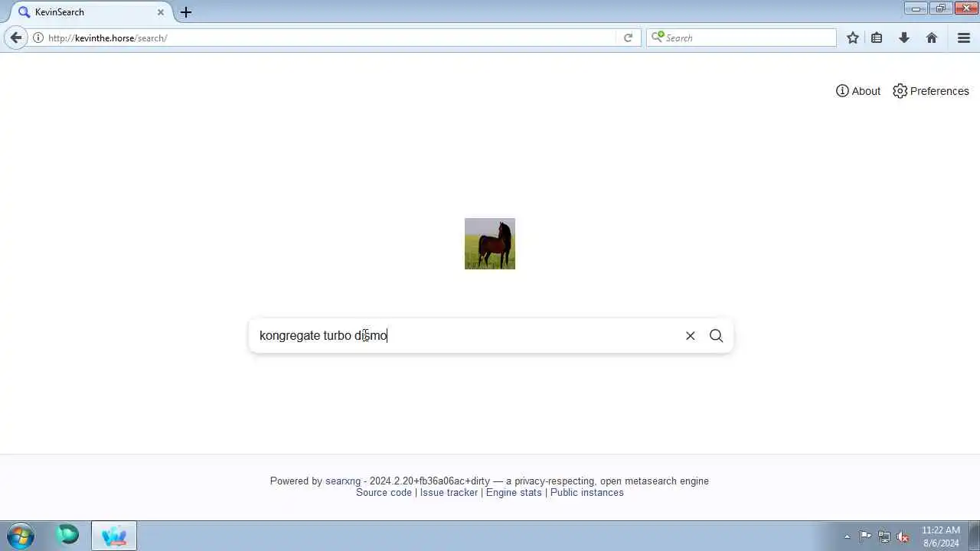This screenshot has width=980, height=551.
Task: Click the browser back arrow button
Action: coord(16,37)
